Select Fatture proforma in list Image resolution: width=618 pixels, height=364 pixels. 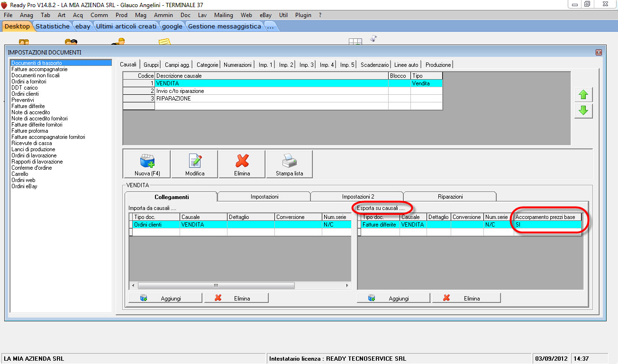tap(30, 131)
